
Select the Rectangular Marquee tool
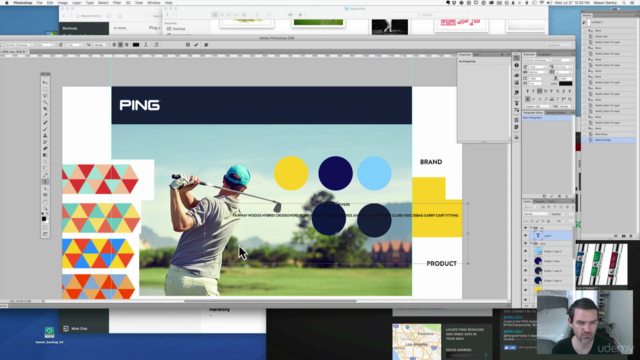pos(45,89)
